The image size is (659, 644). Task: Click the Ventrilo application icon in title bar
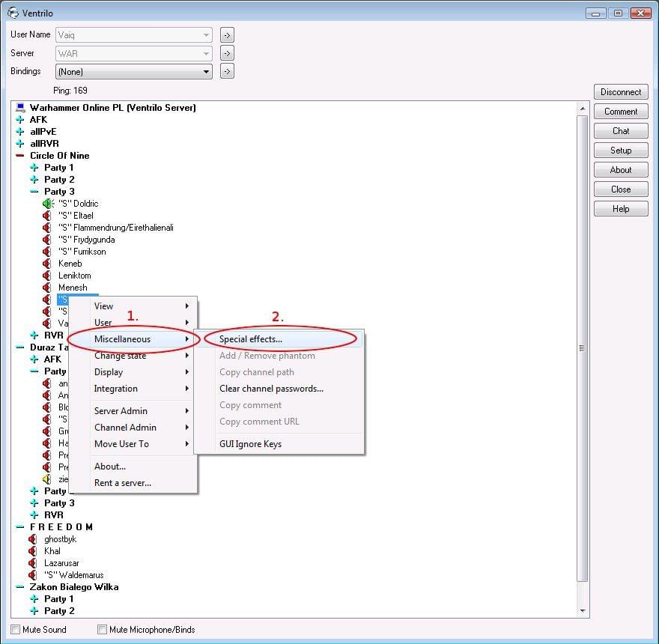[x=13, y=13]
